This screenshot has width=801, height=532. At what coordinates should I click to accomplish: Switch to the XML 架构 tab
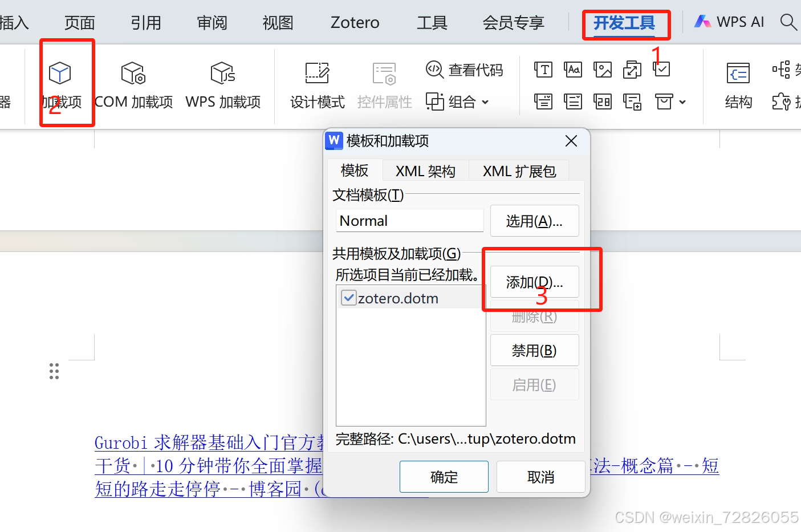pos(425,171)
